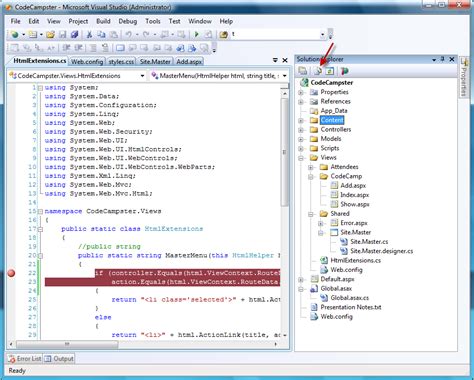Click the Copy icon in toolbar
Image resolution: width=474 pixels, height=380 pixels.
(101, 34)
